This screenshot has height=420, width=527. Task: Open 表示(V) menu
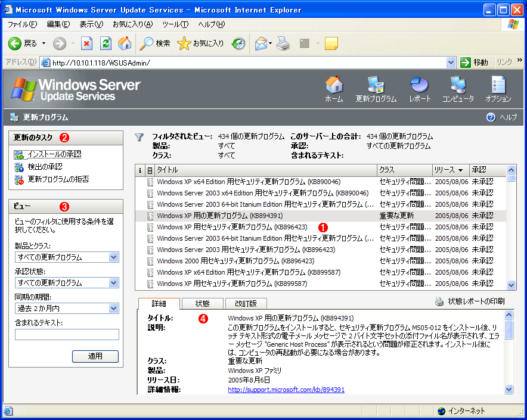[x=91, y=24]
